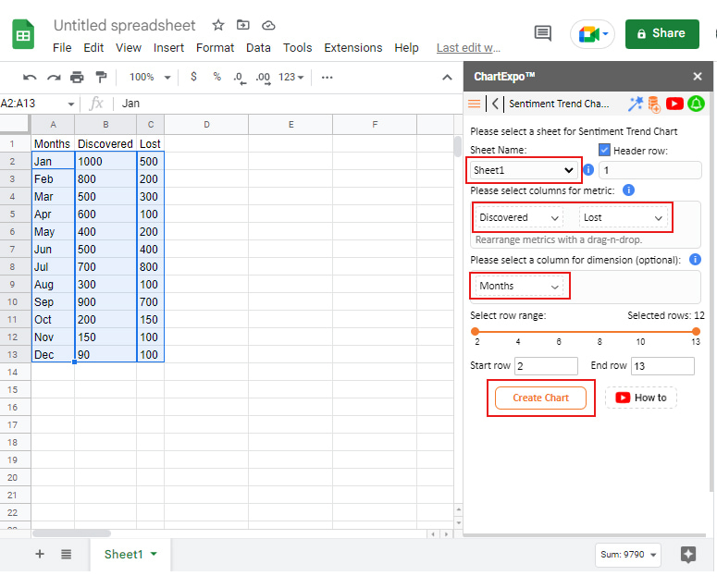717x588 pixels.
Task: Click the row range start slider handle
Action: tap(475, 331)
